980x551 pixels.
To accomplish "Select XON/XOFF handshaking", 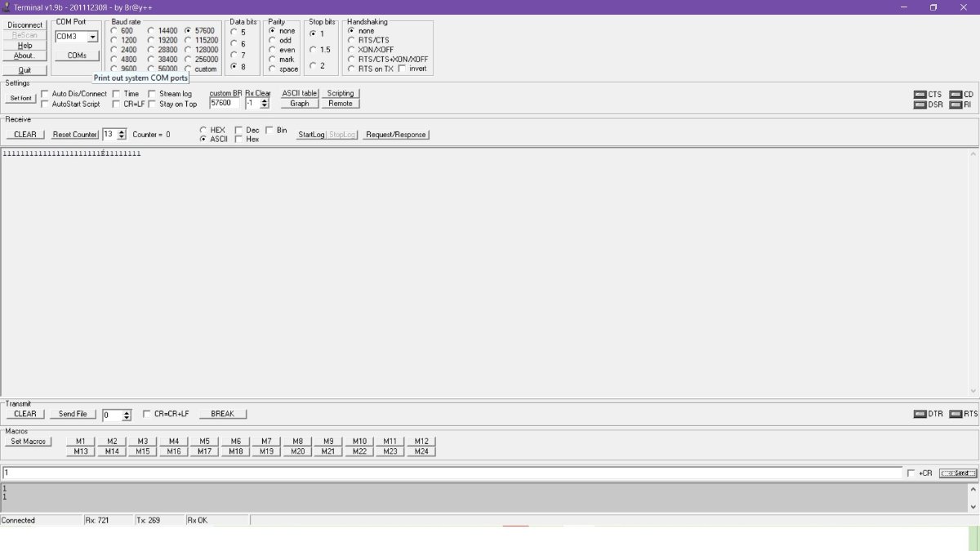I will point(352,50).
